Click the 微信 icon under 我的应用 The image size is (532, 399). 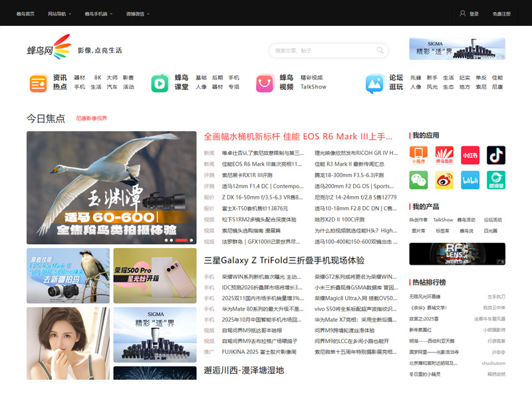pos(420,180)
